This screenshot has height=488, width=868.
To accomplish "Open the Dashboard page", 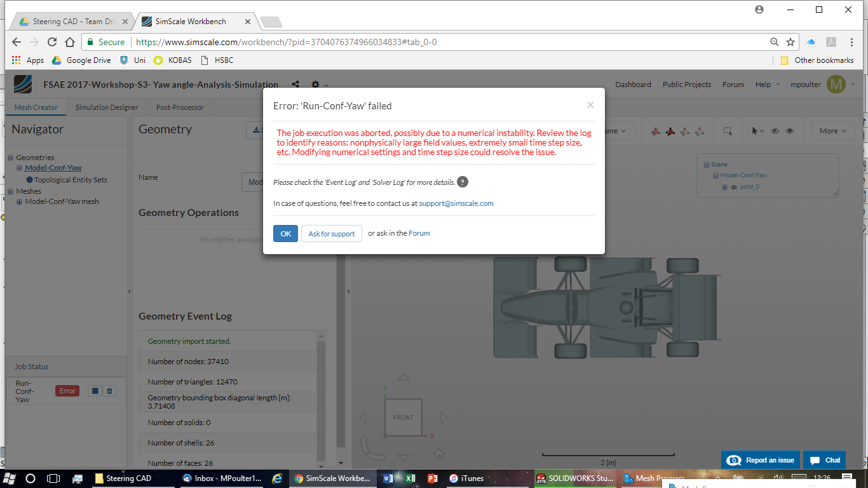I will pos(633,85).
